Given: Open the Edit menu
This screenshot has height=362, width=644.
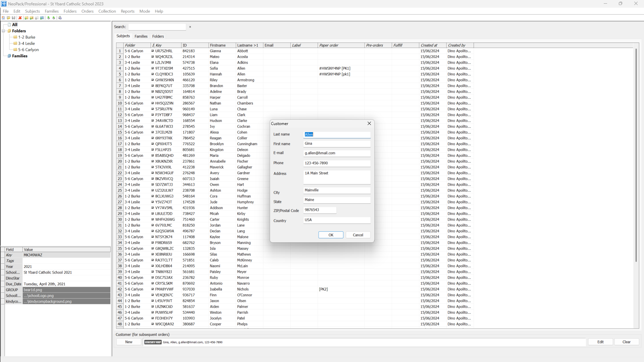Looking at the screenshot, I should (17, 11).
